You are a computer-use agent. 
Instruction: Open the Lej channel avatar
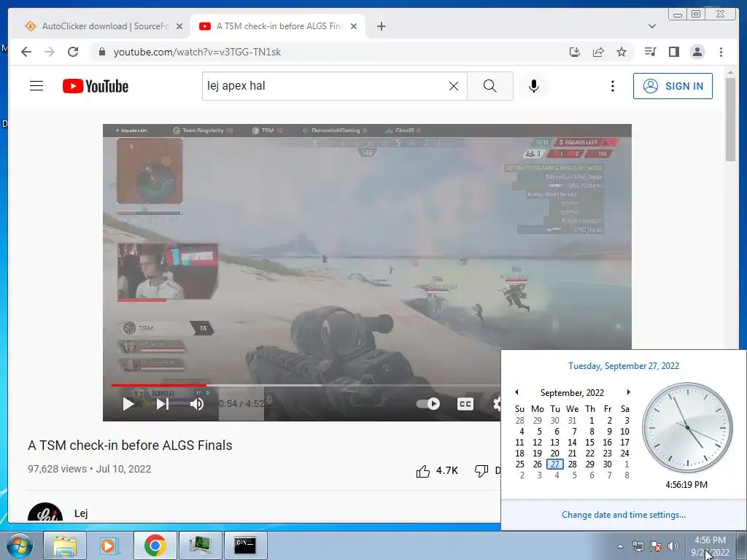click(x=44, y=512)
